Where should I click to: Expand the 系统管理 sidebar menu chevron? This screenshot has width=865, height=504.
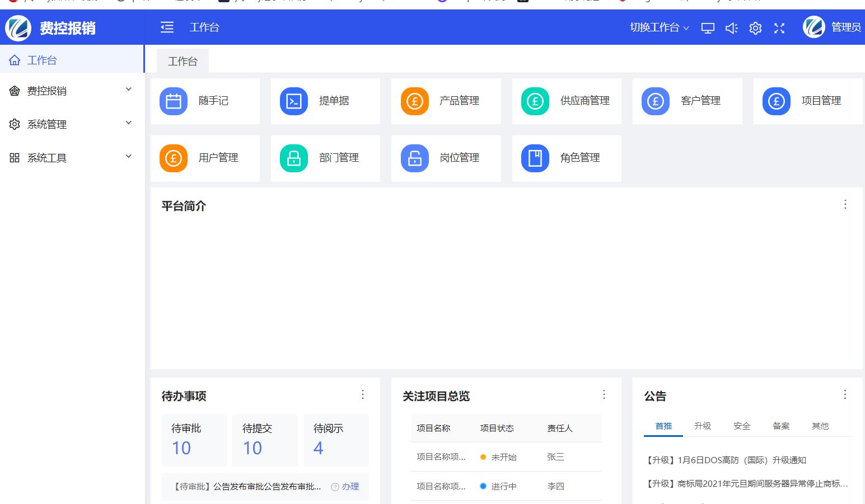(129, 123)
